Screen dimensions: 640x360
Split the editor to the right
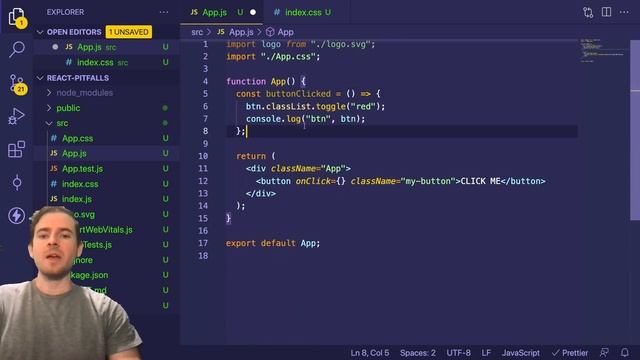(x=607, y=12)
